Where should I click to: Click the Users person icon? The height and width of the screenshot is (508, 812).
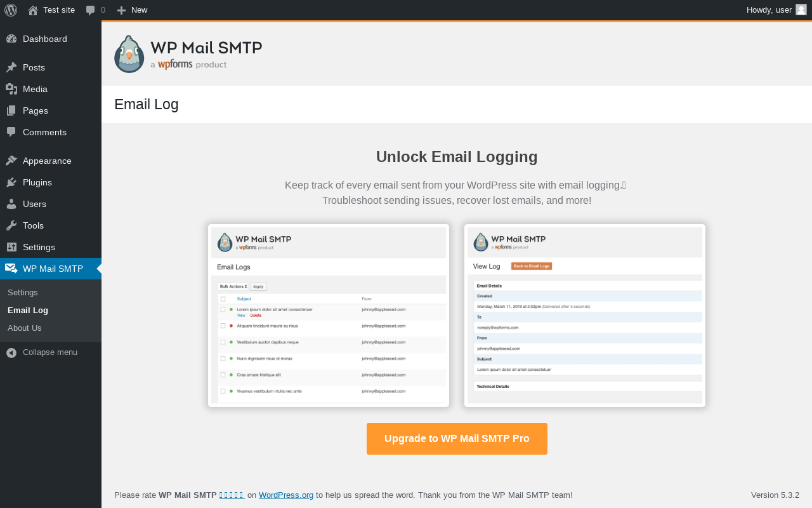[11, 204]
